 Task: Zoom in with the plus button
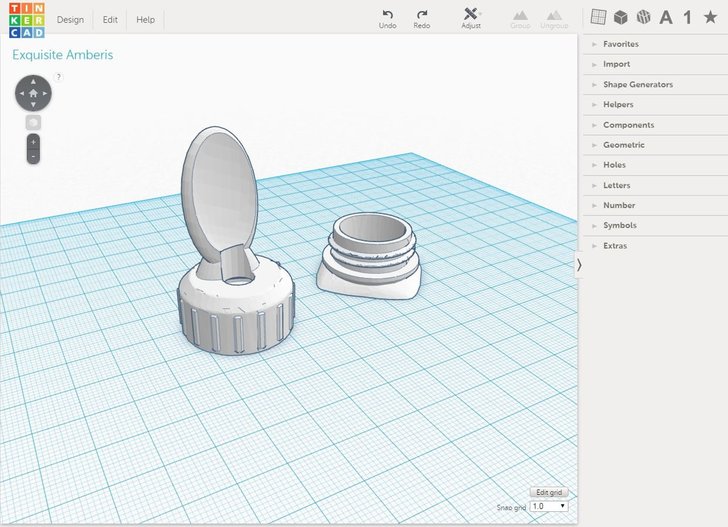click(33, 142)
